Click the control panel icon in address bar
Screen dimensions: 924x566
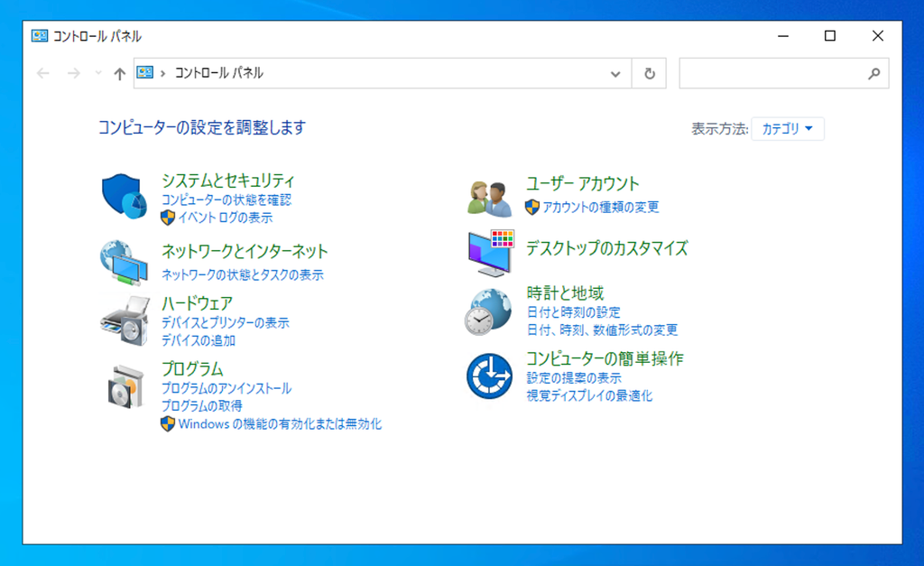[x=145, y=72]
